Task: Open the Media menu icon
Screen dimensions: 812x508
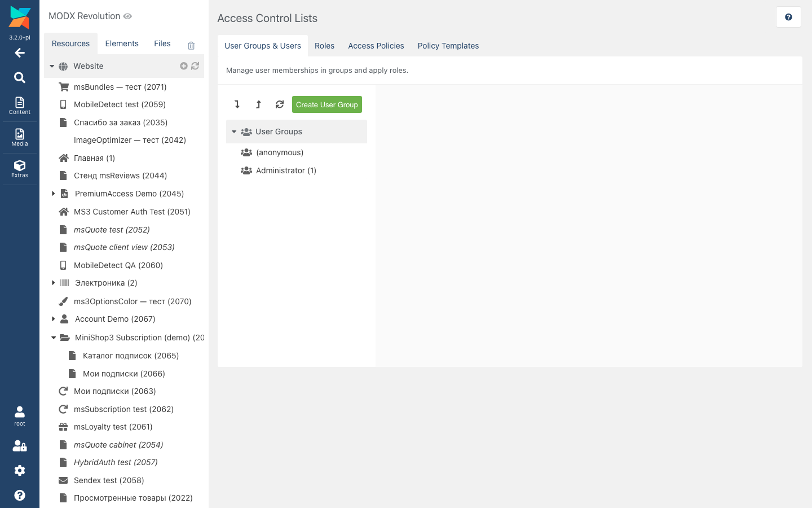Action: [x=20, y=137]
